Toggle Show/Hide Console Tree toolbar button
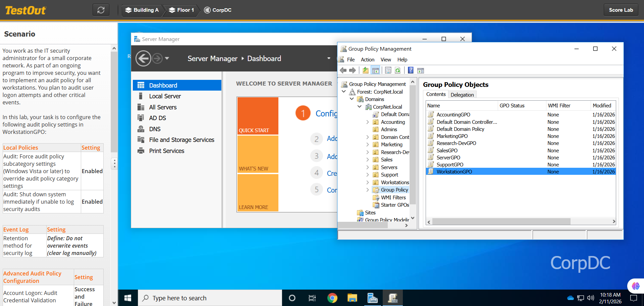The width and height of the screenshot is (644, 306). pyautogui.click(x=376, y=70)
